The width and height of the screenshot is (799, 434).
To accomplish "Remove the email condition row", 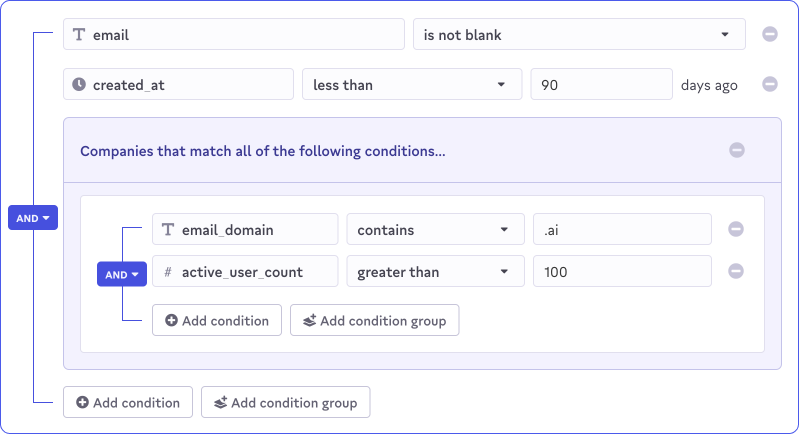I will 770,34.
